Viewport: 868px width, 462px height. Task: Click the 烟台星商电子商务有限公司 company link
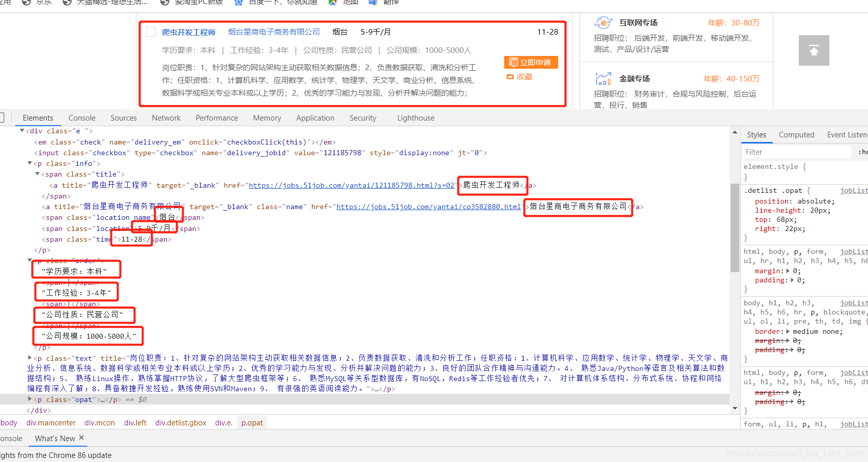tap(274, 32)
